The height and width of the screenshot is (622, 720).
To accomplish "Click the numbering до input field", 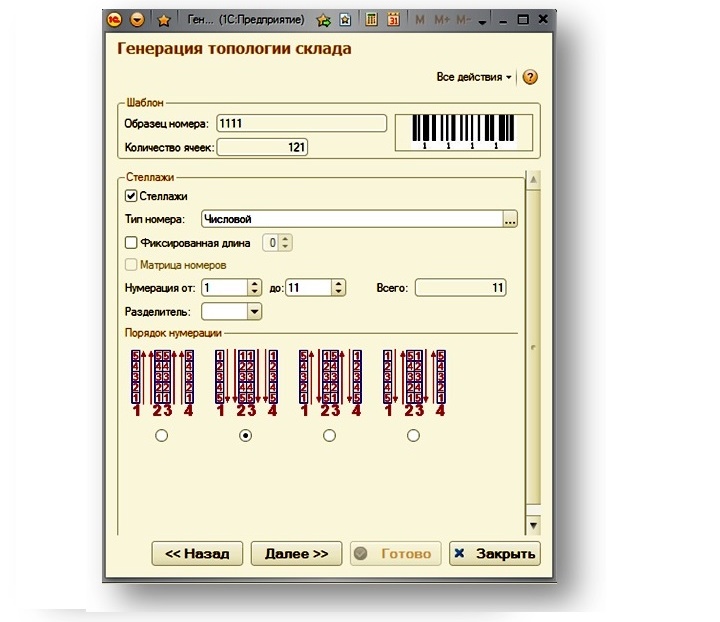I will coord(309,288).
